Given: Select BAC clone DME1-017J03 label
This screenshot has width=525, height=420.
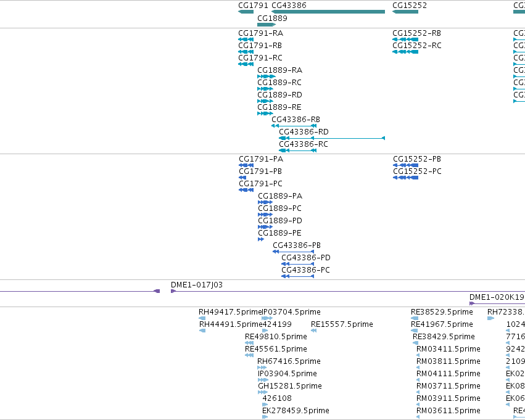Looking at the screenshot, I should coord(197,285).
